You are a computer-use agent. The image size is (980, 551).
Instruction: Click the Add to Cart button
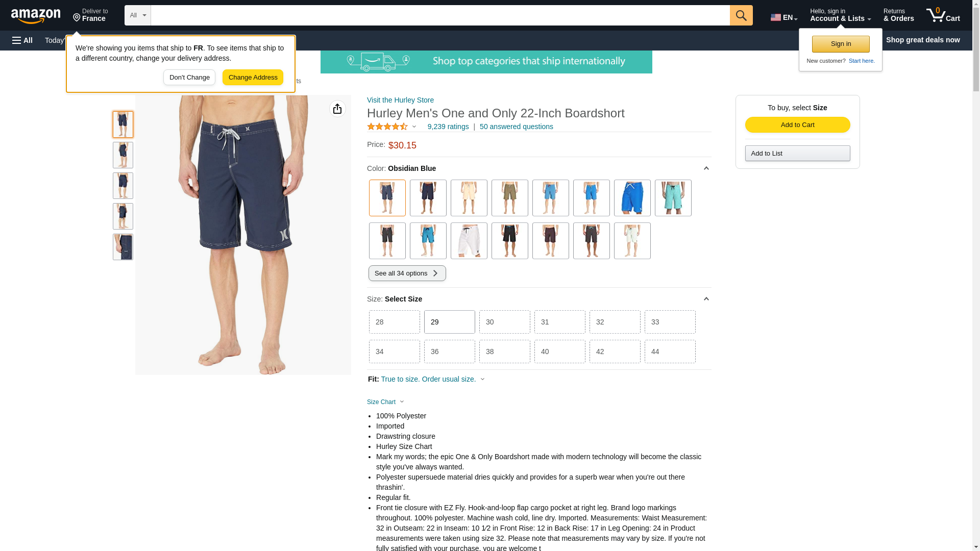[798, 125]
